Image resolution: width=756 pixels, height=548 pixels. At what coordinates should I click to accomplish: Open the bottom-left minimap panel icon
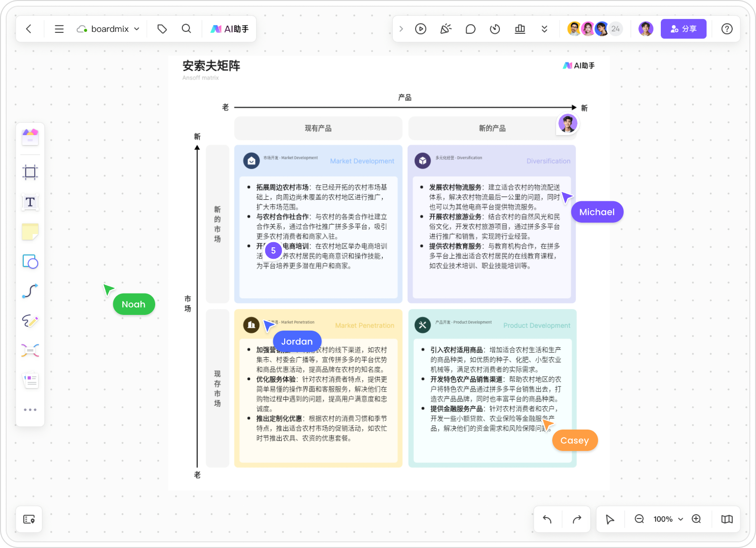(x=29, y=519)
